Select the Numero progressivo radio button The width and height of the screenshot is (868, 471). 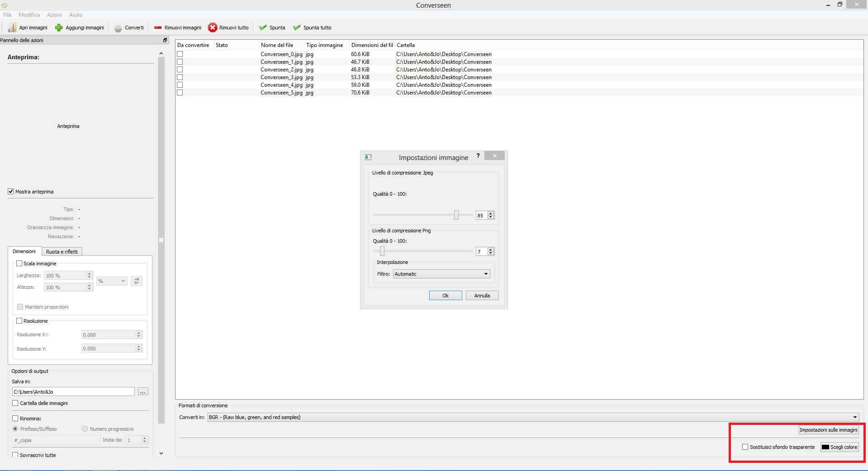coord(85,429)
